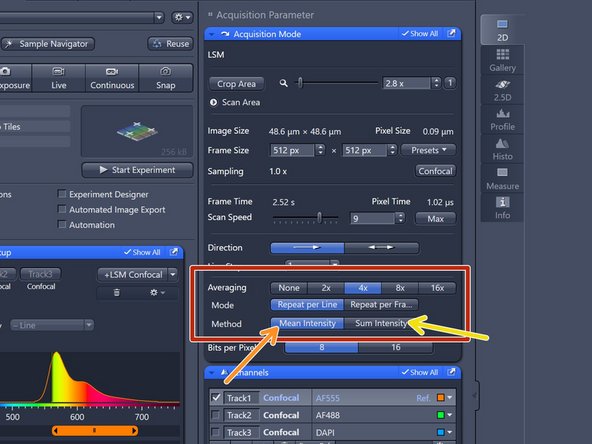Enable Automated Image Export checkbox
592x444 pixels.
click(x=62, y=209)
